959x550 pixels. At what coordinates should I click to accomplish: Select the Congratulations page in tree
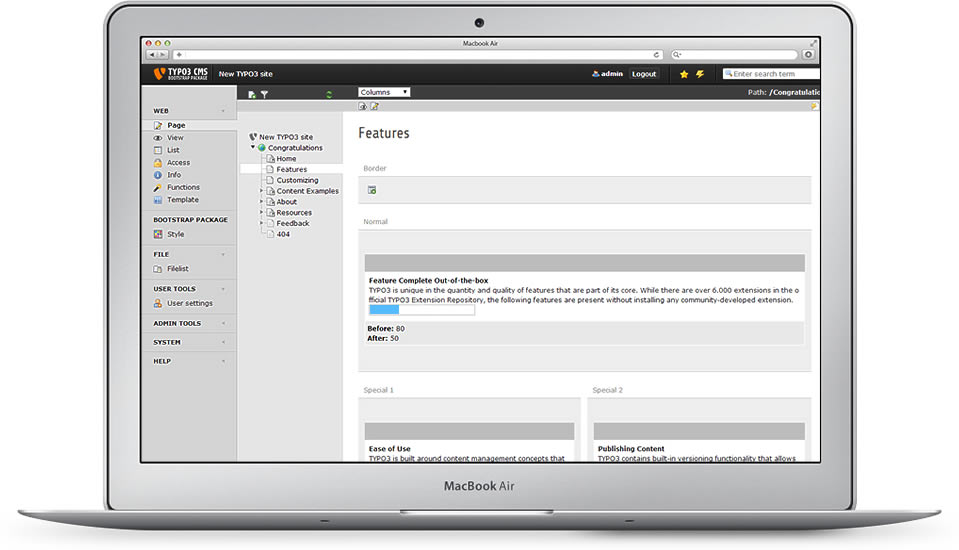coord(295,148)
